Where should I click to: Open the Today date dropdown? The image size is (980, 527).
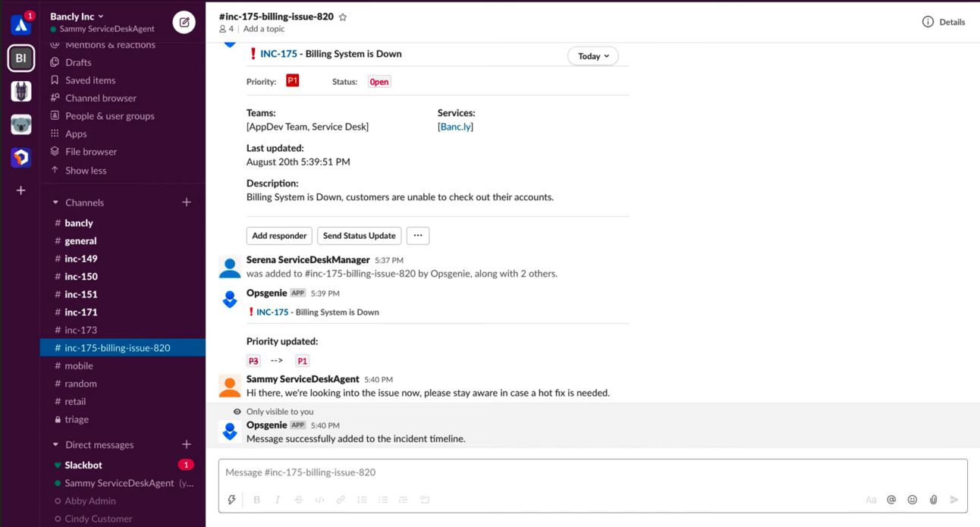[x=593, y=56]
